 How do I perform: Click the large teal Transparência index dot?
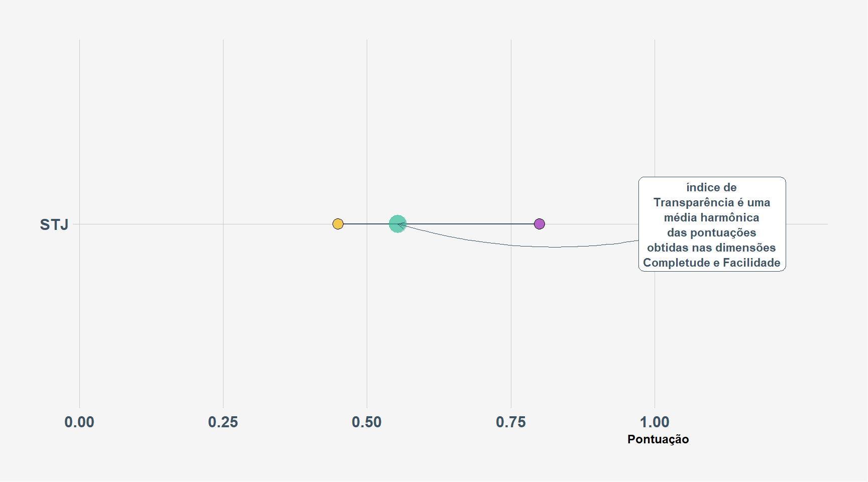click(397, 224)
